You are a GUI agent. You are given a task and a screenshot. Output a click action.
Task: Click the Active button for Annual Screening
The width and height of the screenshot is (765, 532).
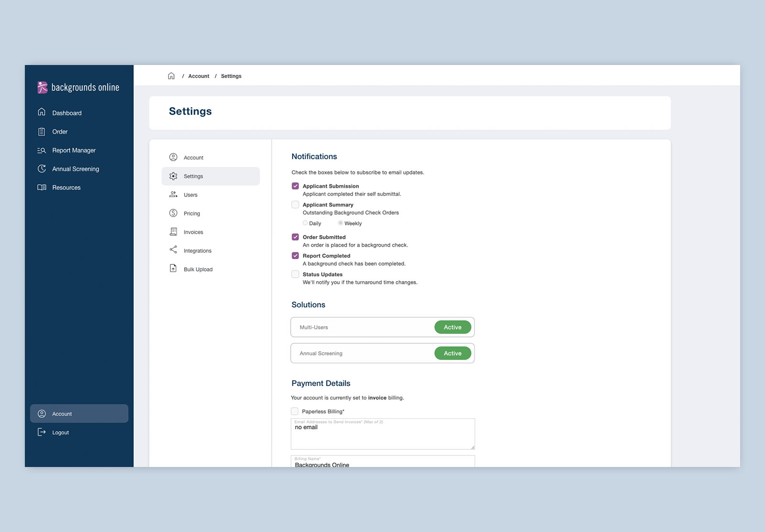click(452, 353)
